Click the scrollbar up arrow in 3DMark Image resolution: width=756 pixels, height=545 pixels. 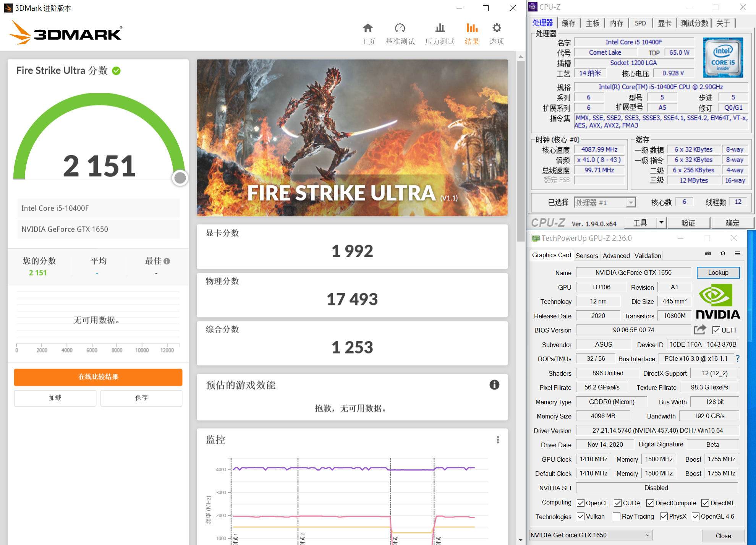click(521, 56)
